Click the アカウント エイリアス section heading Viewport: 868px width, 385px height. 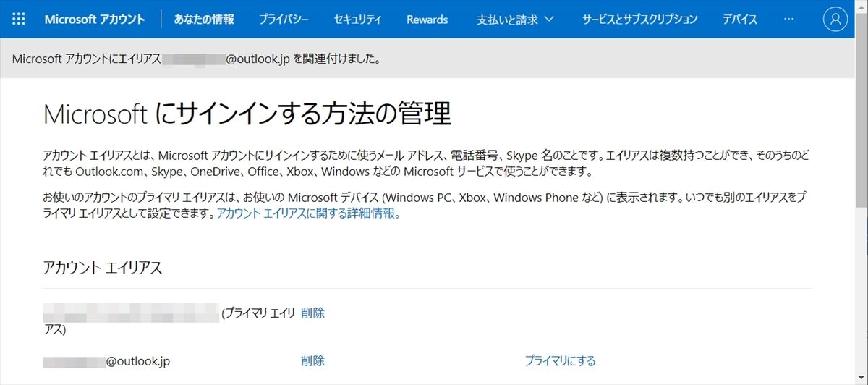click(103, 268)
